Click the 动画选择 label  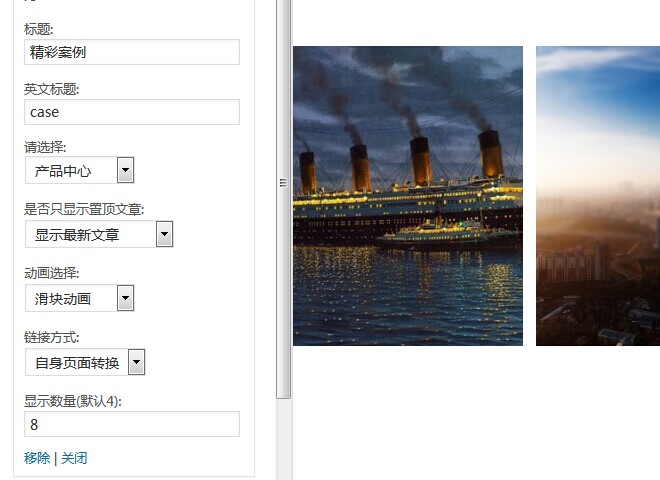click(x=51, y=273)
